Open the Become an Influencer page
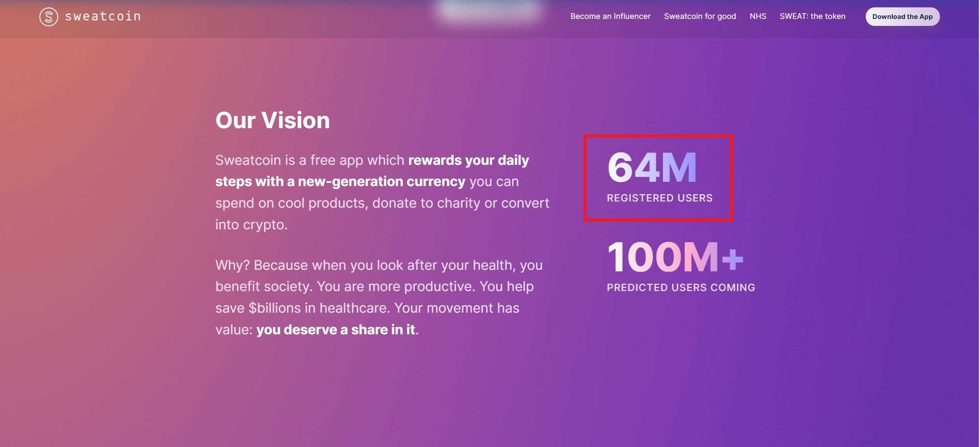This screenshot has height=447, width=980. 610,16
